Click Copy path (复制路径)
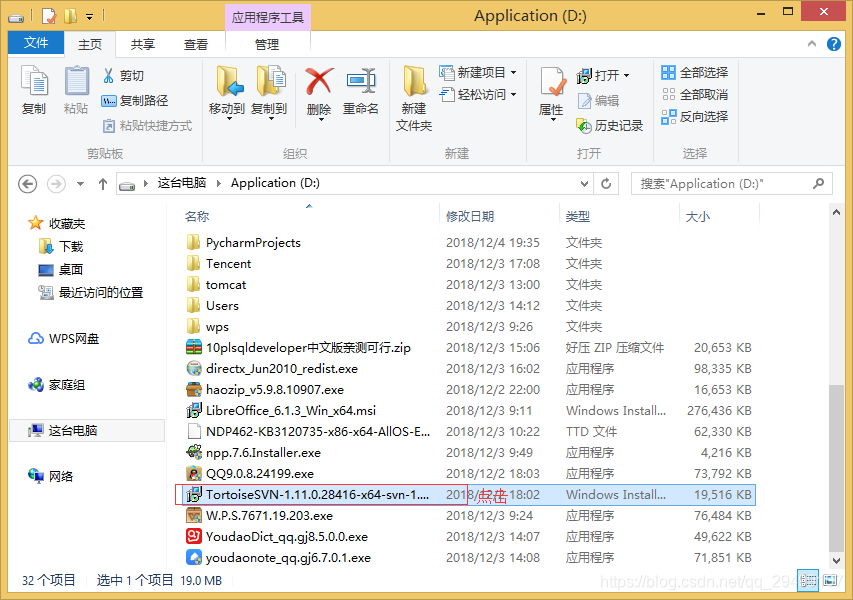The height and width of the screenshot is (600, 853). [x=135, y=101]
